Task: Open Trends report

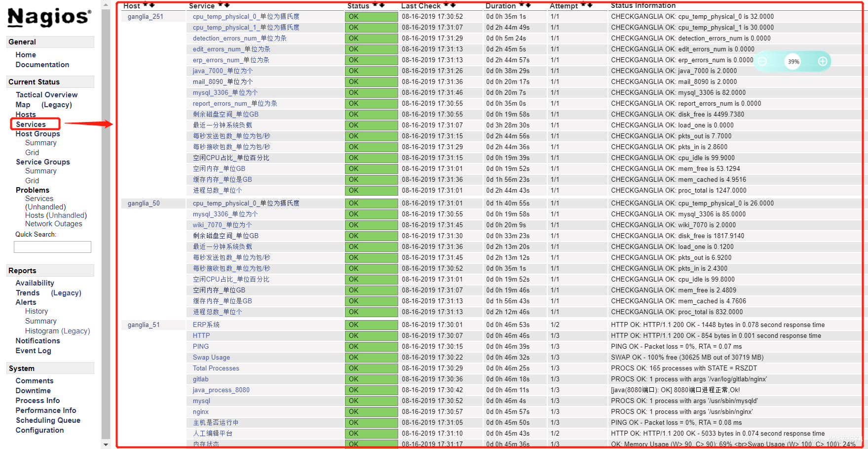Action: tap(28, 293)
